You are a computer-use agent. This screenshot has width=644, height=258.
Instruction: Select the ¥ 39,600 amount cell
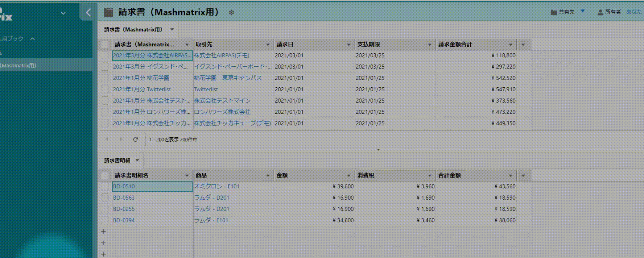pyautogui.click(x=314, y=186)
